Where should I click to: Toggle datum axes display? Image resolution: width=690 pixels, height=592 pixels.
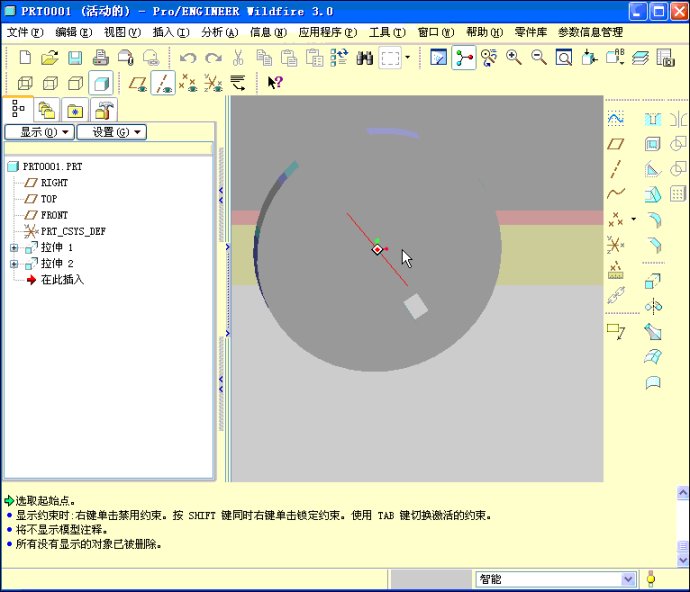click(163, 83)
